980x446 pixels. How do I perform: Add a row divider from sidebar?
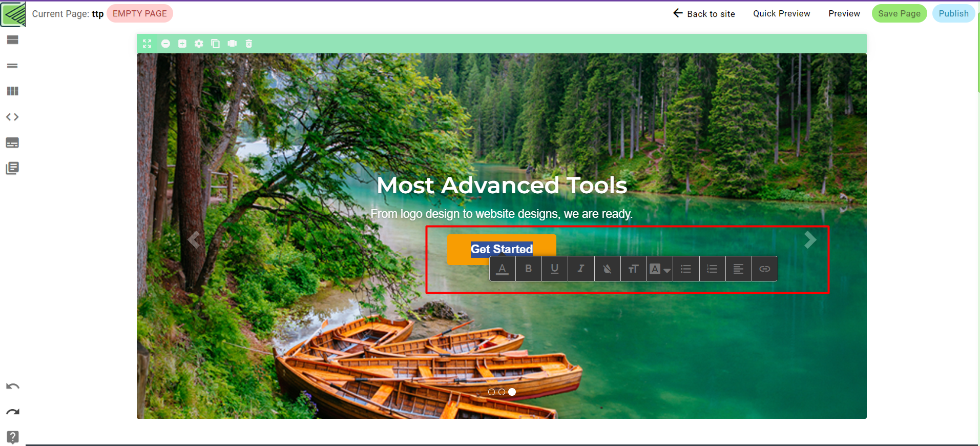[12, 66]
